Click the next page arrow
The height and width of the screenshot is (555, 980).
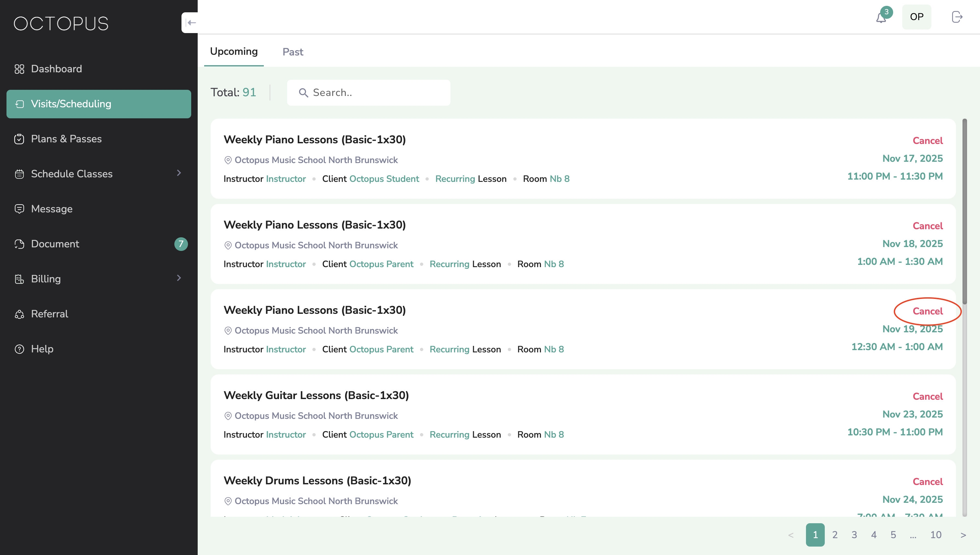963,535
